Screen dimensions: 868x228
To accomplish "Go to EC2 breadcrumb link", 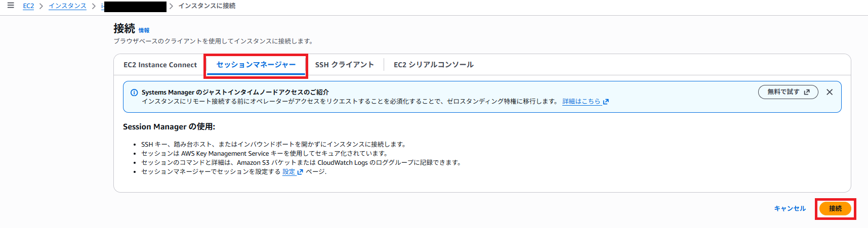I will click(28, 6).
